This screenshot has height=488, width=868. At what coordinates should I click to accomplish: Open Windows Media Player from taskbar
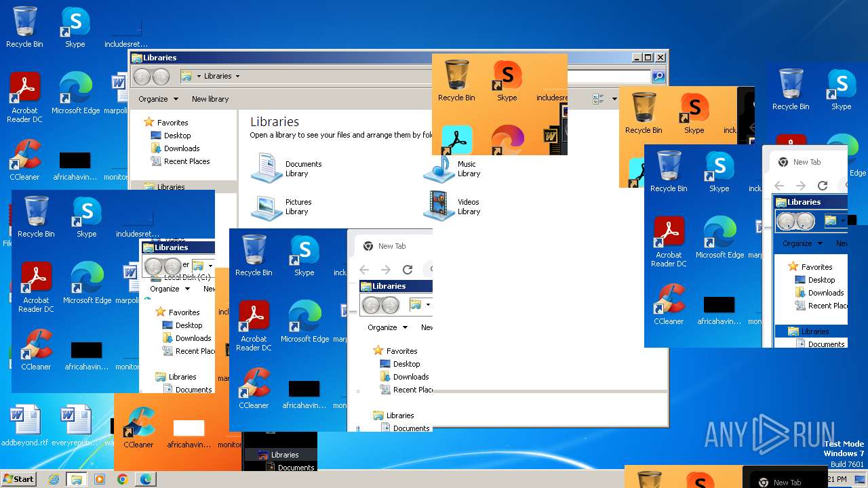tap(100, 479)
